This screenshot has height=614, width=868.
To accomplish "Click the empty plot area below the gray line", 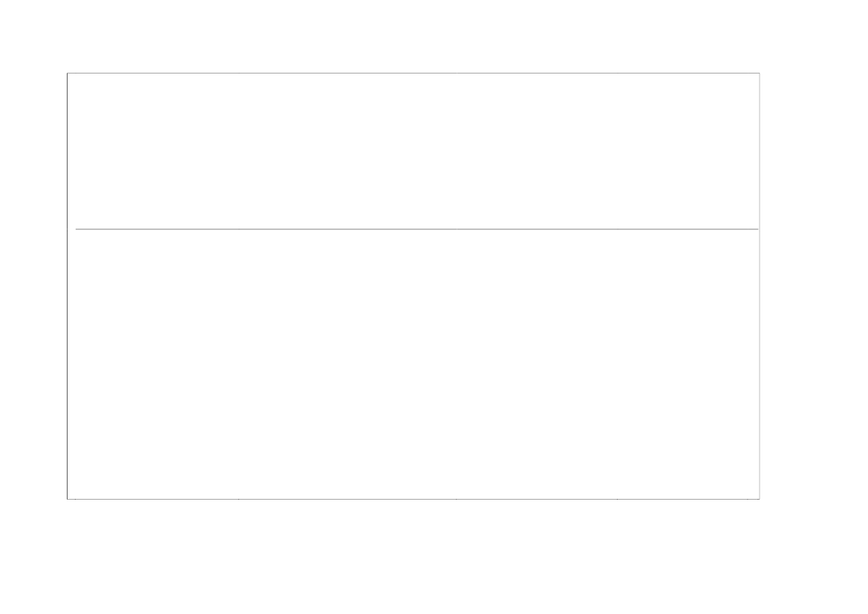I will 413,364.
